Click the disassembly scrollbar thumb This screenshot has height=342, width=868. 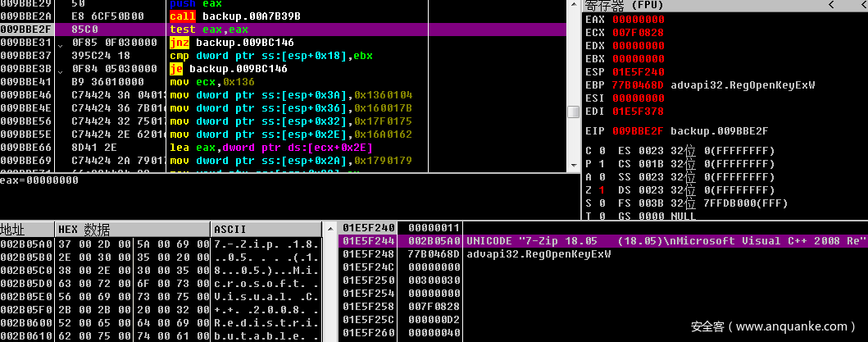pos(574,111)
